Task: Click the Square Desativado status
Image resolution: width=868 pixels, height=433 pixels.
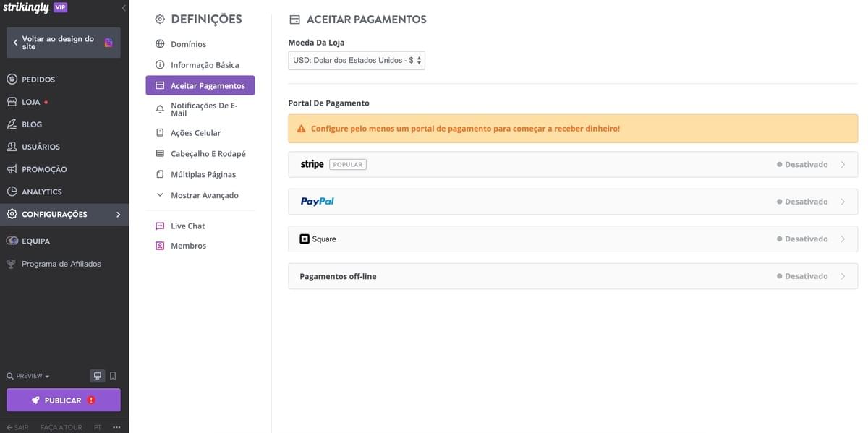Action: 802,239
